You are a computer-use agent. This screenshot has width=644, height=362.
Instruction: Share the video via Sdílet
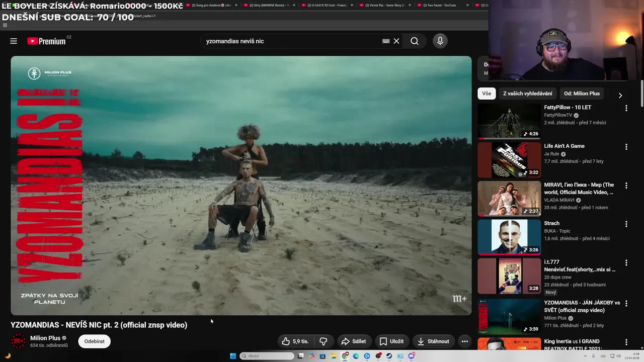click(354, 341)
